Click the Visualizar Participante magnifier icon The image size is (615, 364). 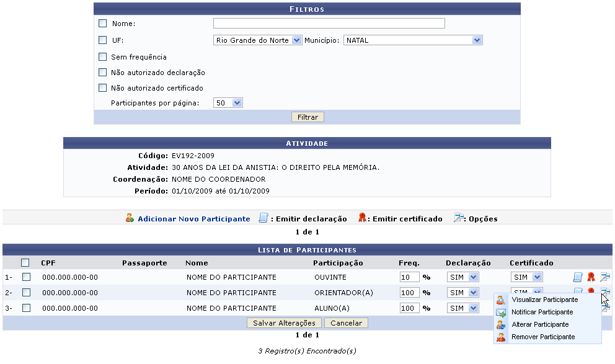coord(501,300)
